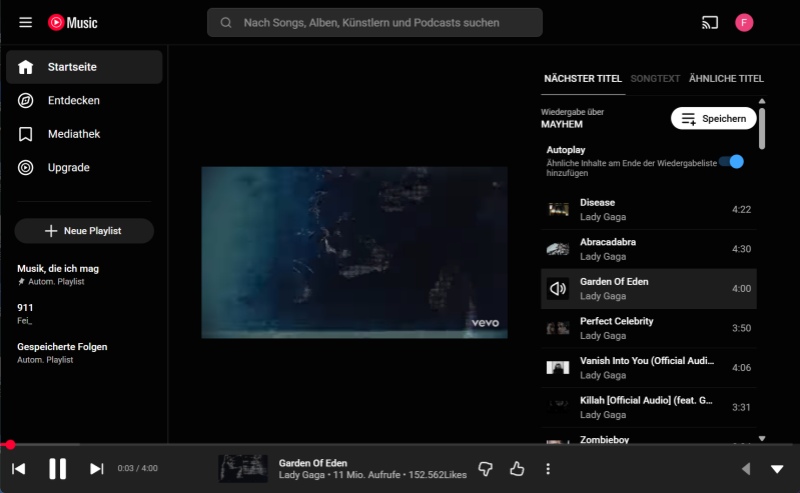
Task: Play Disease from the queue
Action: pos(648,209)
